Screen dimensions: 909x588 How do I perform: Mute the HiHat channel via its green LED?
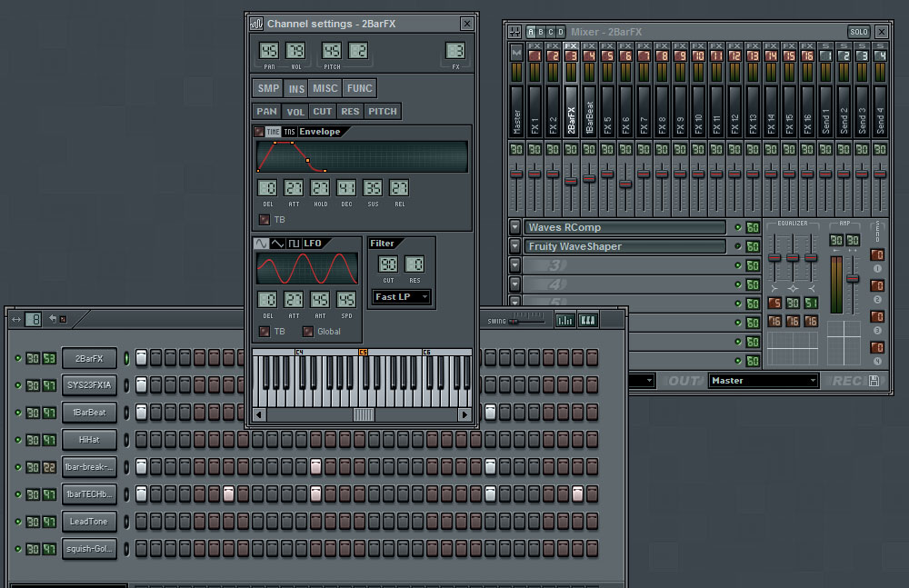[18, 440]
